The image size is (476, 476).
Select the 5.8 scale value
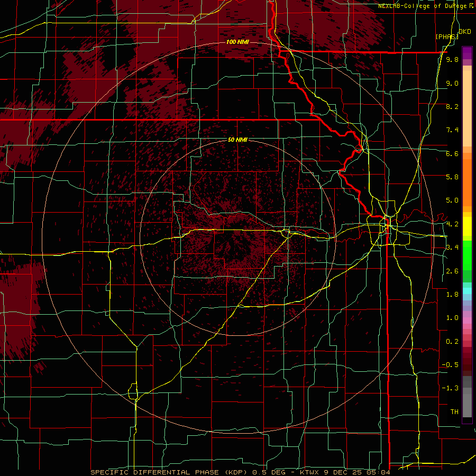(x=452, y=177)
